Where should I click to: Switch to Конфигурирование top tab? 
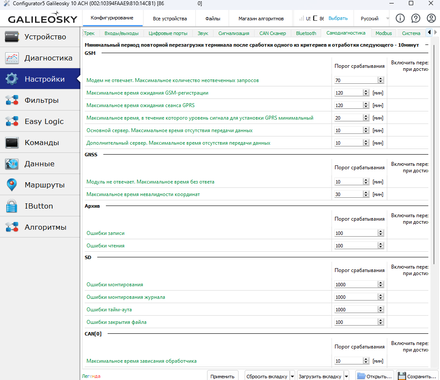coord(112,18)
